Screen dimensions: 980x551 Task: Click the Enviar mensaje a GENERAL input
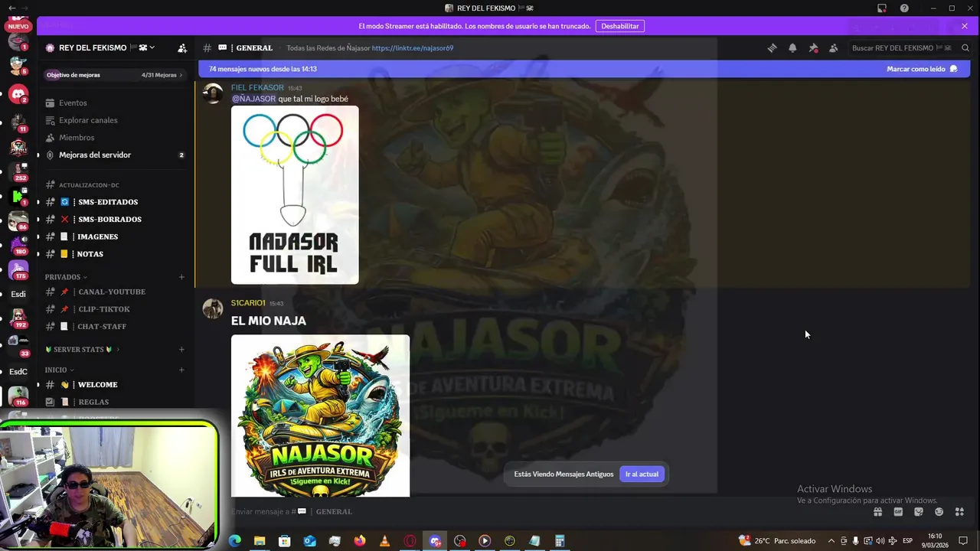click(536, 511)
